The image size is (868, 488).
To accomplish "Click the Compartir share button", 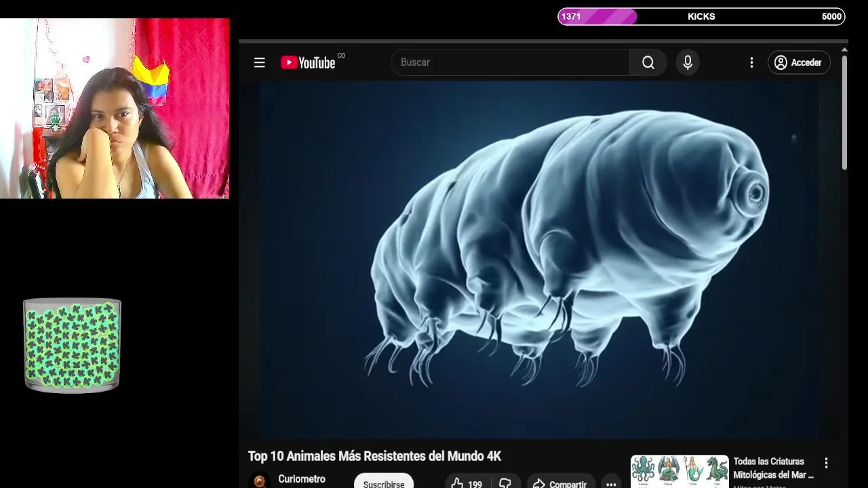I will (561, 483).
